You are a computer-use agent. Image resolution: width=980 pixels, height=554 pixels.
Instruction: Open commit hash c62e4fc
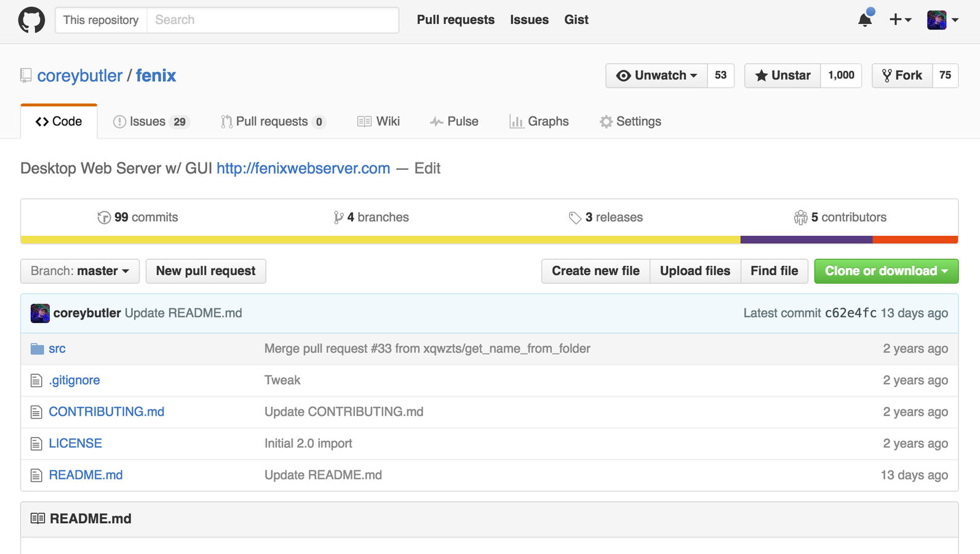coord(851,313)
